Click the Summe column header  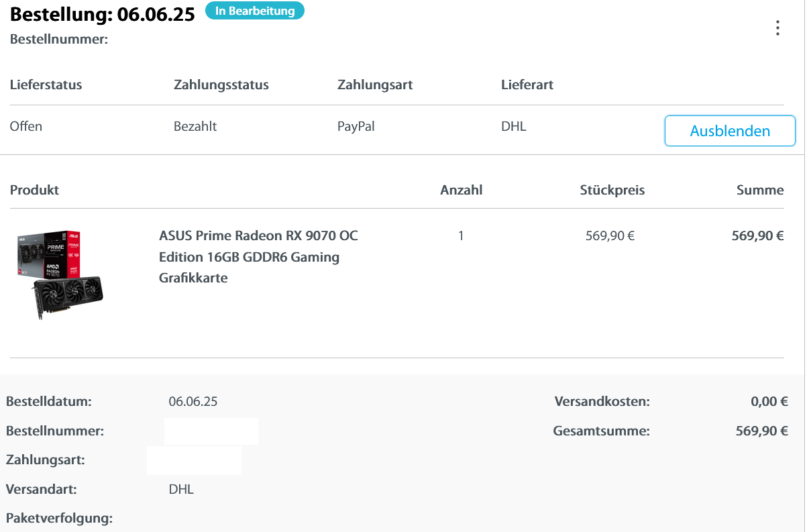(x=760, y=190)
